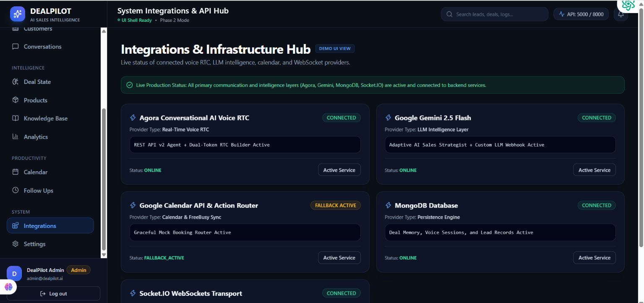Click 'Graceful Mock Booking Router Active' text

click(x=183, y=232)
